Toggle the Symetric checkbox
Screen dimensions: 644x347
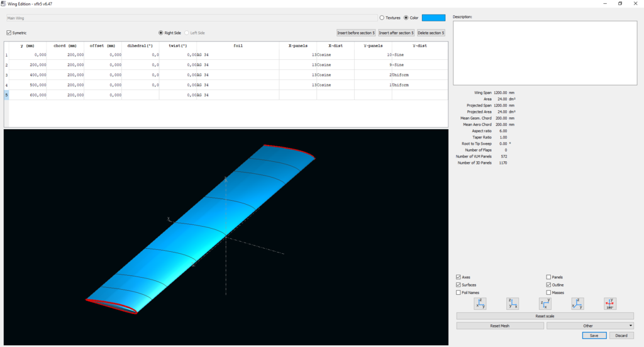click(x=9, y=33)
